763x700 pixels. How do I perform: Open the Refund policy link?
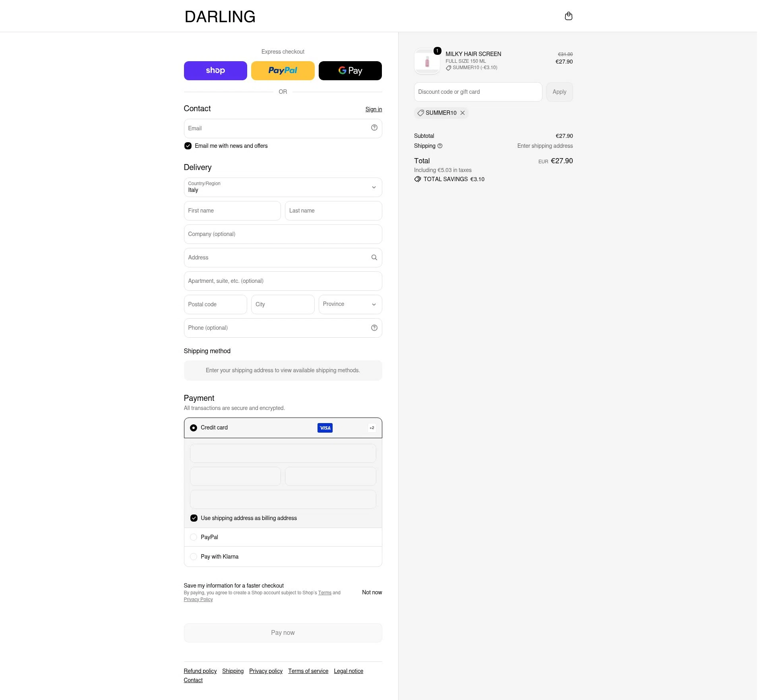(x=200, y=671)
